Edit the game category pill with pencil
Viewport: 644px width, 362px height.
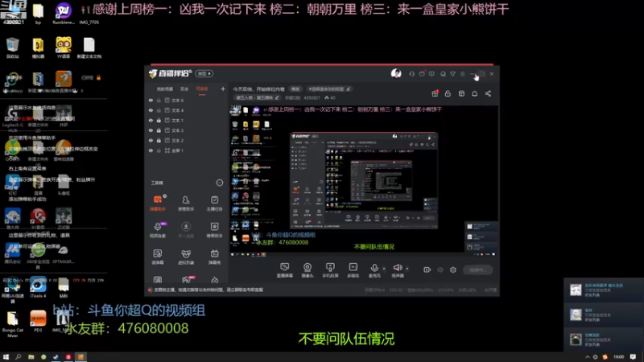coord(257,97)
